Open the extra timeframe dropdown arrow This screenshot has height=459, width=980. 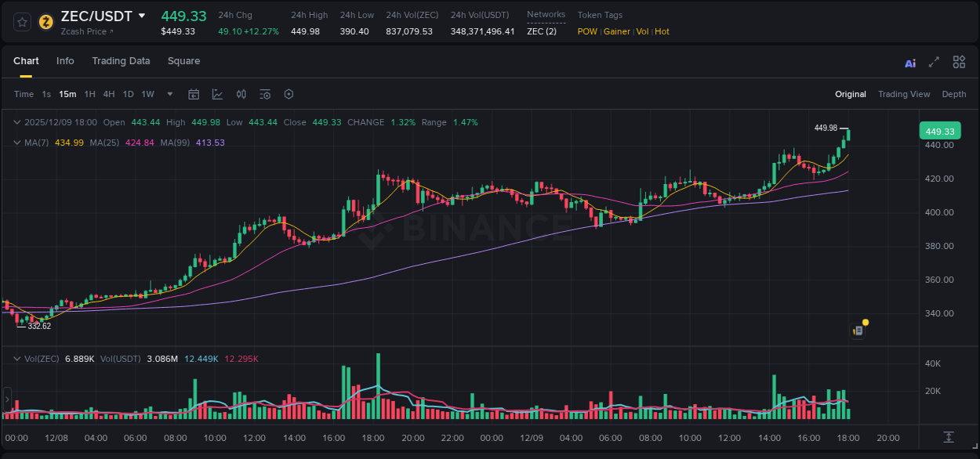tap(169, 94)
